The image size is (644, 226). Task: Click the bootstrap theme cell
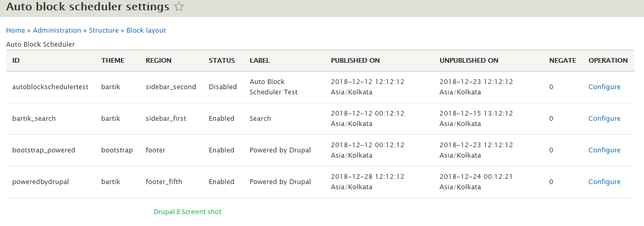117,150
